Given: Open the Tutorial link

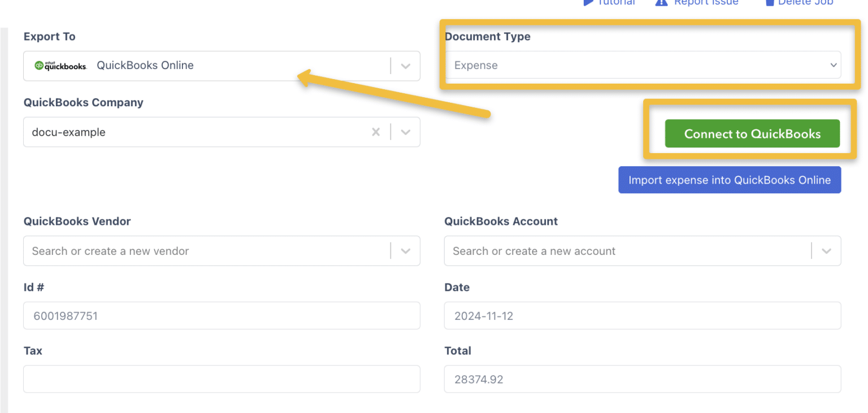Looking at the screenshot, I should coord(616,3).
